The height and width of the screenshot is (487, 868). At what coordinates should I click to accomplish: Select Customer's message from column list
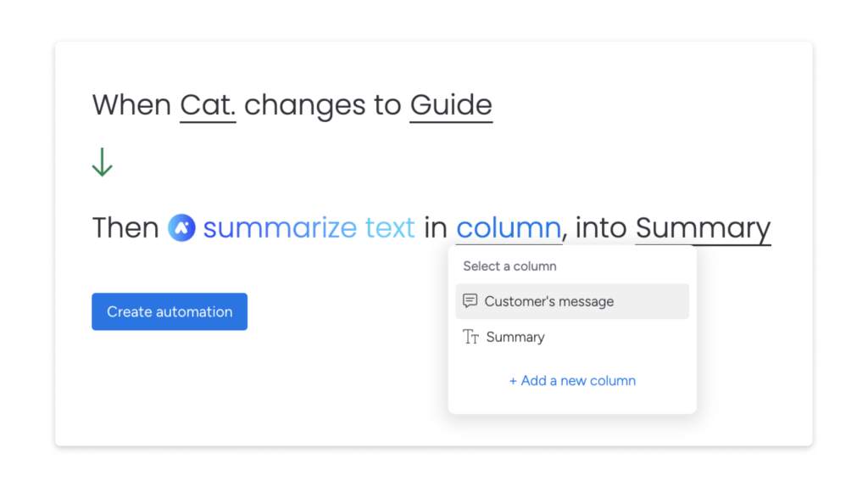tap(572, 301)
